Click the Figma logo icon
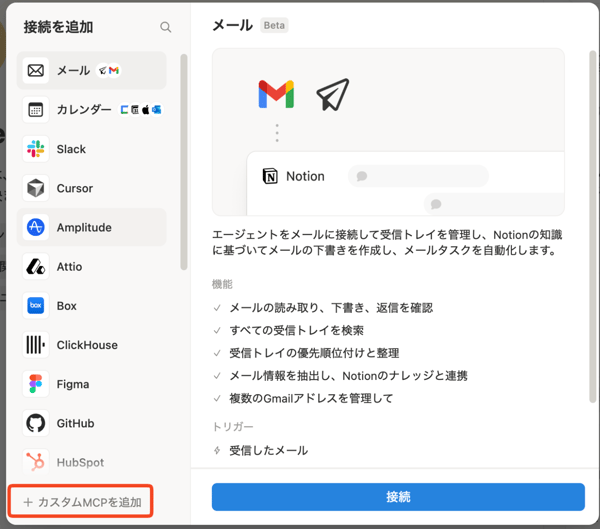The image size is (600, 529). coord(36,384)
